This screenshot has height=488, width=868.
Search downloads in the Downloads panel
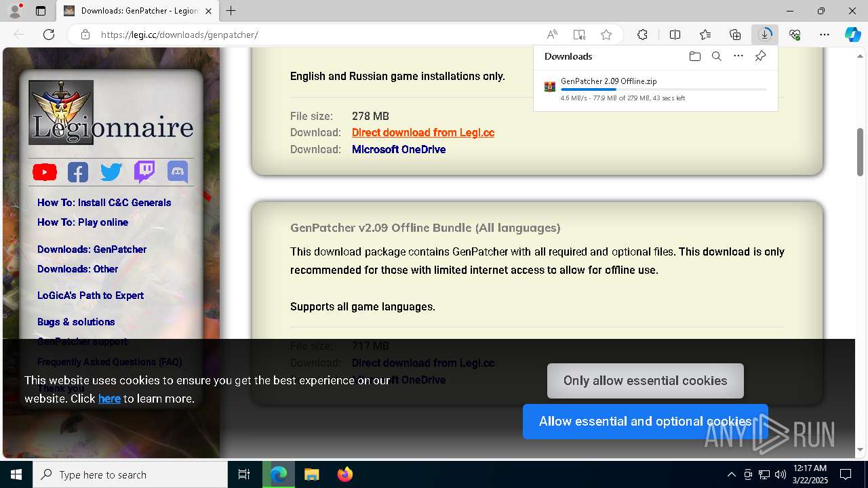[x=716, y=56]
